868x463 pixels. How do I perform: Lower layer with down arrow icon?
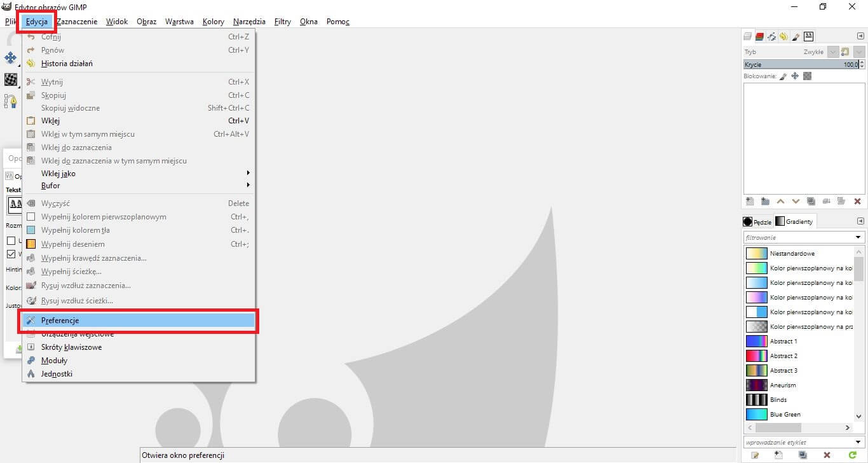pyautogui.click(x=796, y=201)
